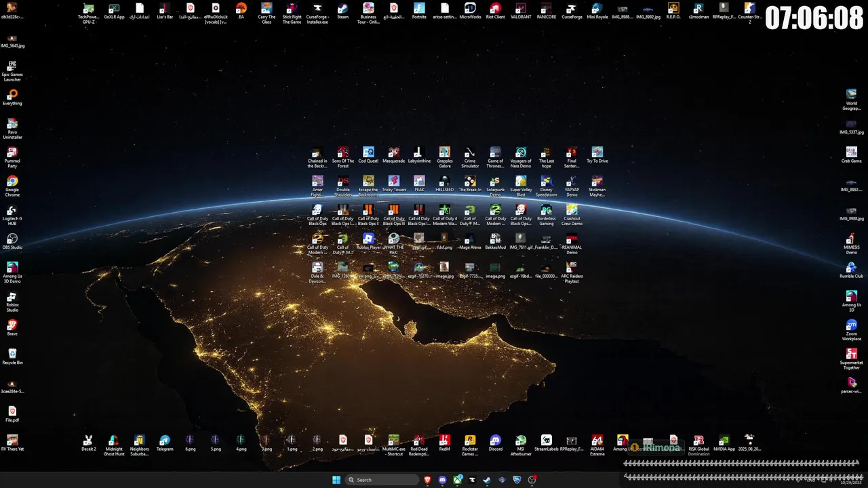Screen dimensions: 868x488
Task: Open the Riot Client shortcut
Action: (x=496, y=11)
